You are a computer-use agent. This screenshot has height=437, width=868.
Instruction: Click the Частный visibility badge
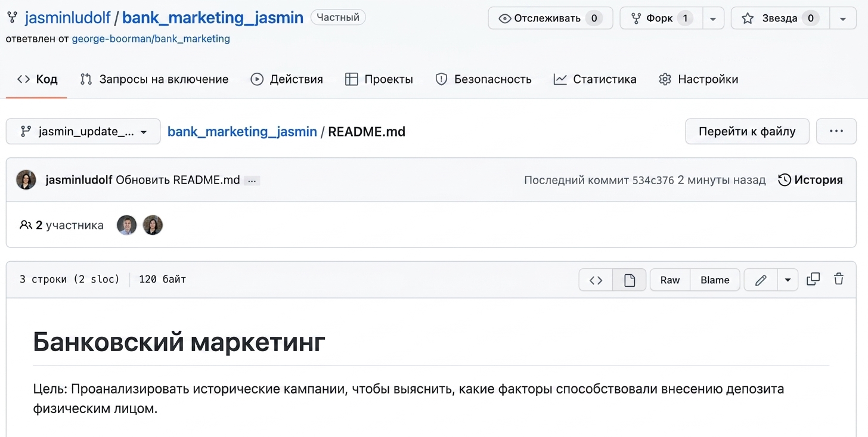(x=338, y=18)
